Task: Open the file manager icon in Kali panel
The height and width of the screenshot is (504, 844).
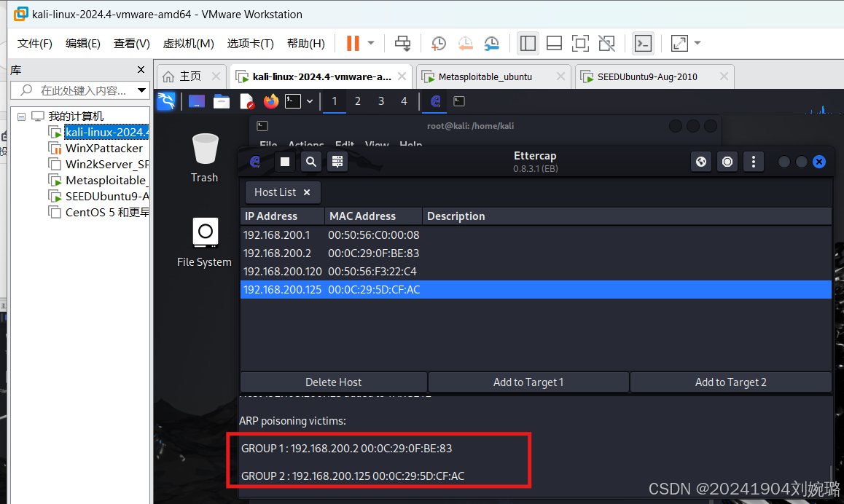Action: click(222, 101)
